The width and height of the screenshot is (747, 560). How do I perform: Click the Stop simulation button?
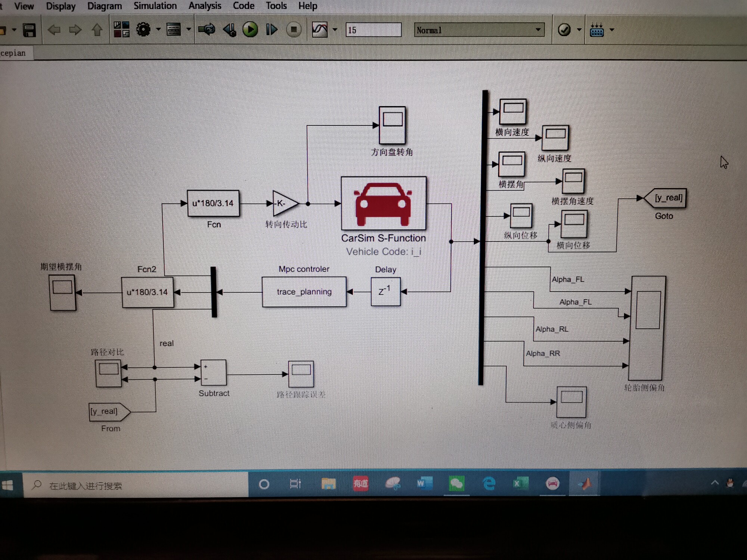pyautogui.click(x=294, y=30)
